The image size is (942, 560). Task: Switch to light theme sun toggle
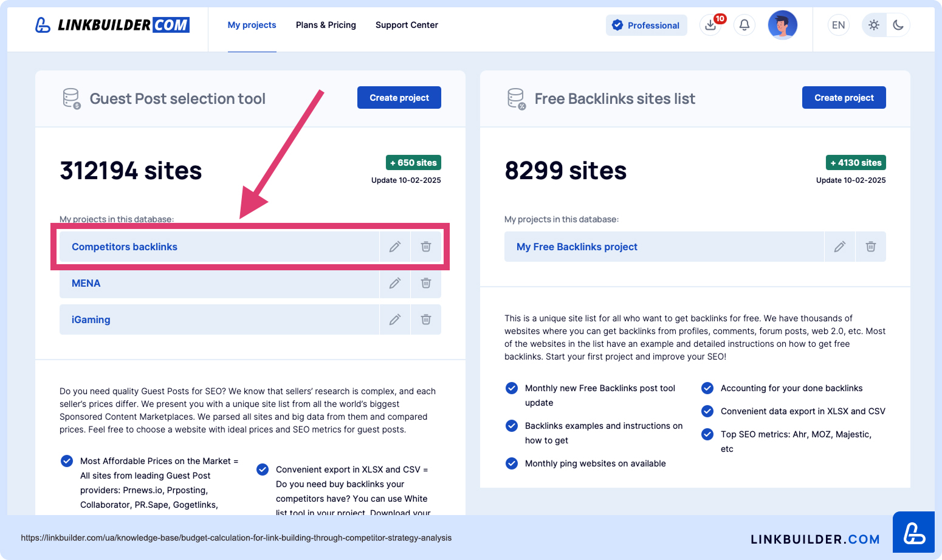click(874, 26)
